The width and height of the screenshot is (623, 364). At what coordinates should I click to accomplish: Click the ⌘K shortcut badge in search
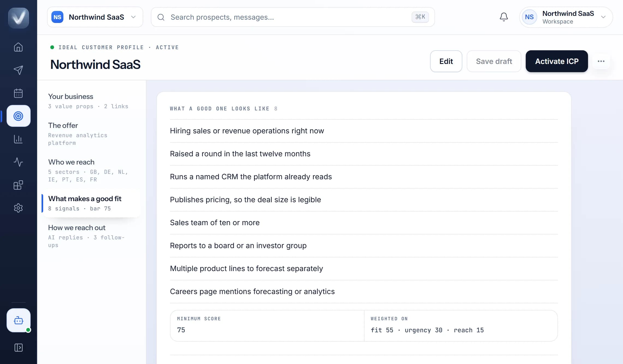(420, 17)
